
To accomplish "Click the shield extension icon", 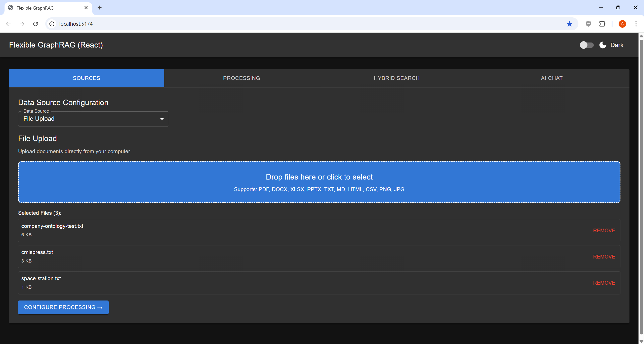I will 588,24.
